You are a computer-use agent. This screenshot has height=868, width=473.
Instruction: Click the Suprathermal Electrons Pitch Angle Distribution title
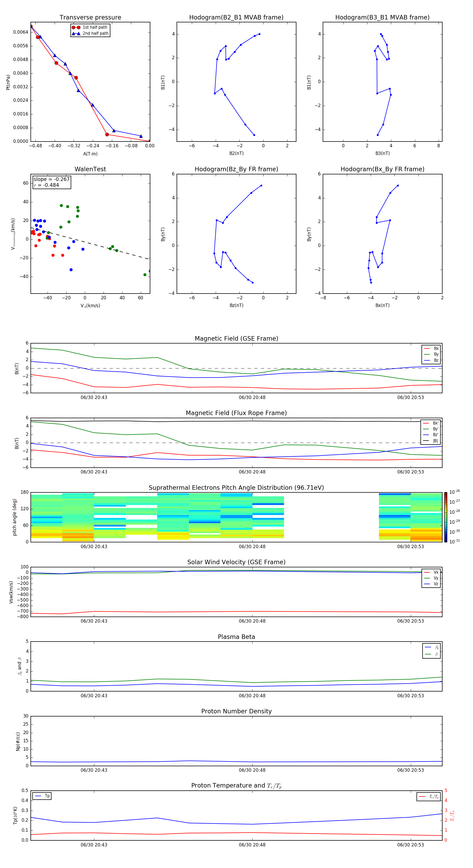(x=236, y=488)
